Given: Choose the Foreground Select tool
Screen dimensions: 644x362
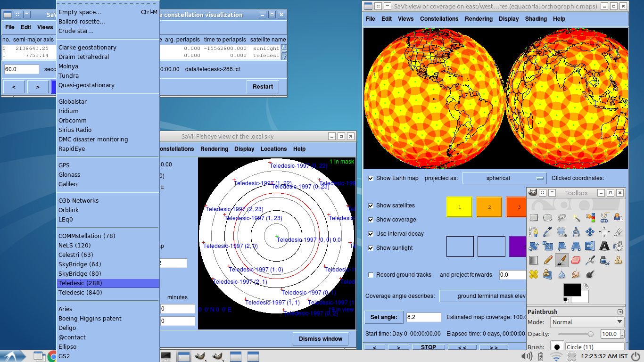Looking at the screenshot, I should pyautogui.click(x=618, y=218).
